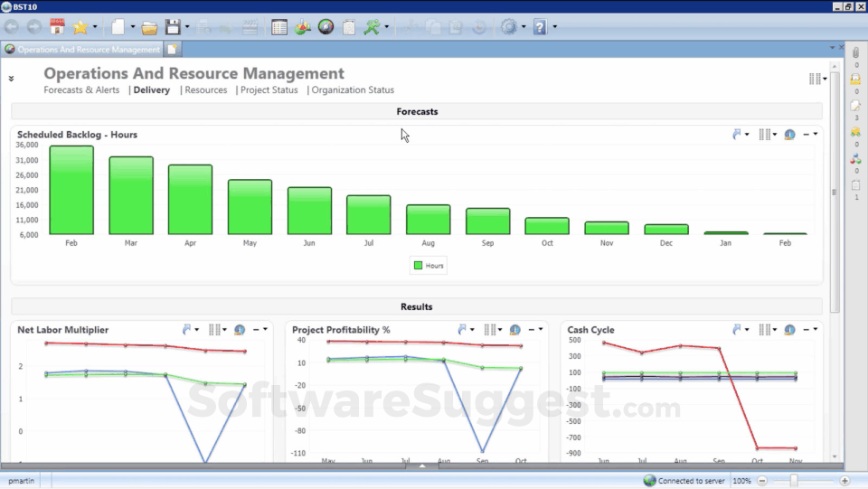Expand Net Labor Multiplier share arrow dropdown
868x489 pixels.
click(x=190, y=330)
